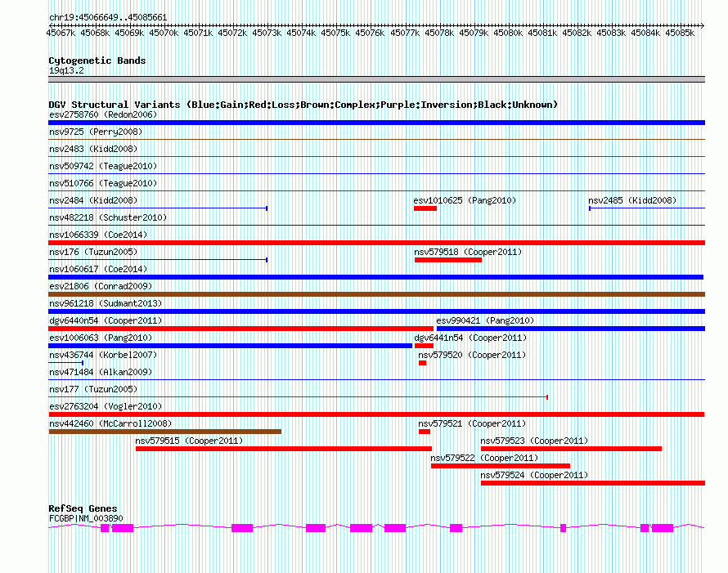This screenshot has height=573, width=728.
Task: Click esv1006063 (Pang2010) variant label
Action: [101, 338]
